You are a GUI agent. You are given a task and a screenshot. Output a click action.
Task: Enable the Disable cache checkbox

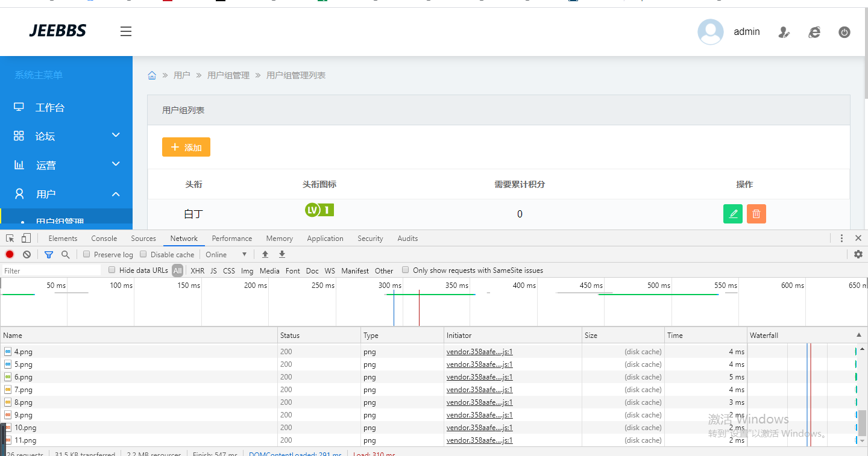[x=143, y=254]
